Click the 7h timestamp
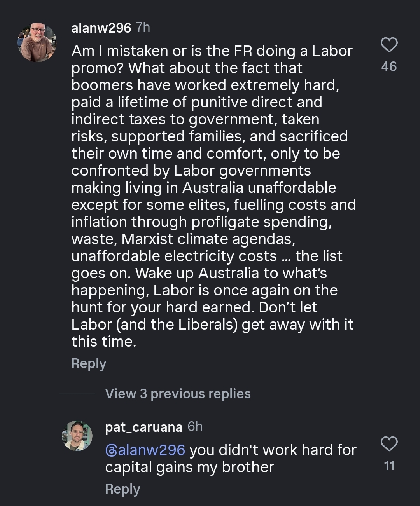Screen dimensions: 420x506 pyautogui.click(x=143, y=28)
